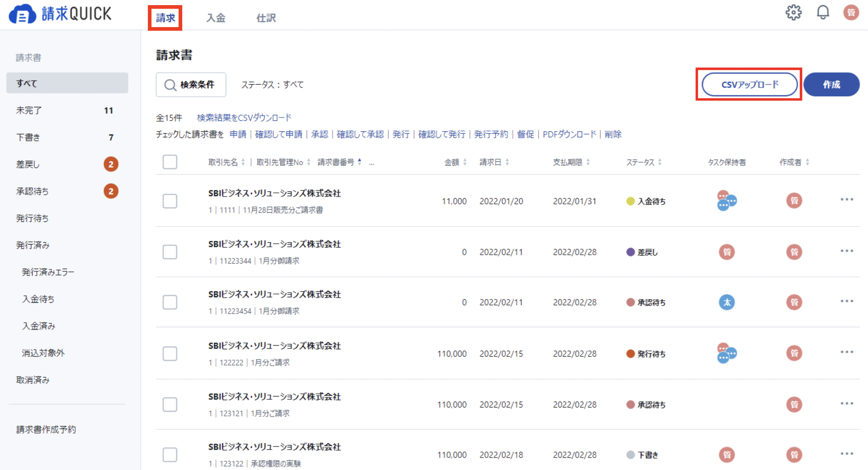This screenshot has height=470, width=868.
Task: Open more options for invoice 11223344
Action: 847,251
